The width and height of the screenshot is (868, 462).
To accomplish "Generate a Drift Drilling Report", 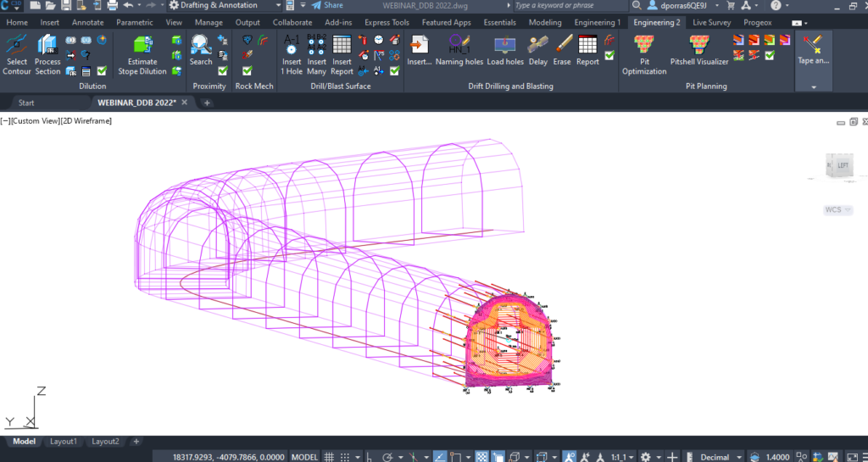I will [x=587, y=50].
